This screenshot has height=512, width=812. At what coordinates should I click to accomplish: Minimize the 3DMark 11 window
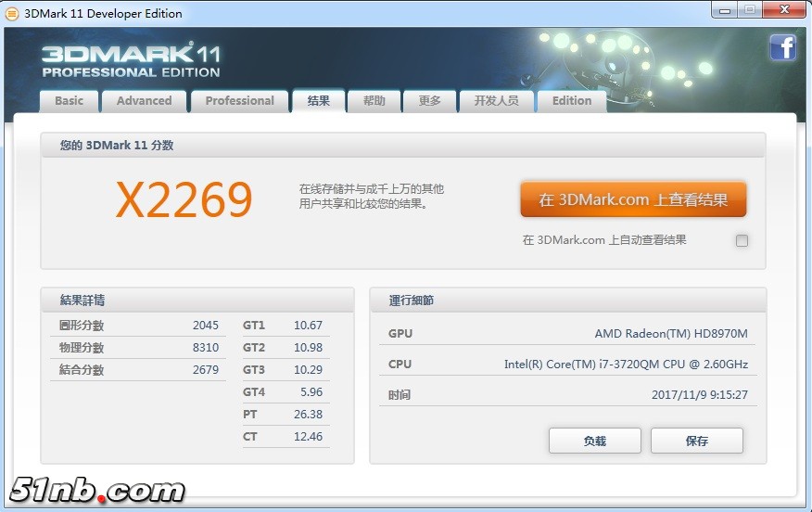[x=725, y=10]
